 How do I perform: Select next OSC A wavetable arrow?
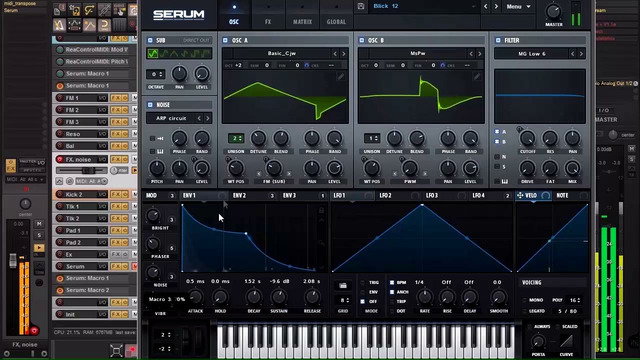(x=344, y=54)
